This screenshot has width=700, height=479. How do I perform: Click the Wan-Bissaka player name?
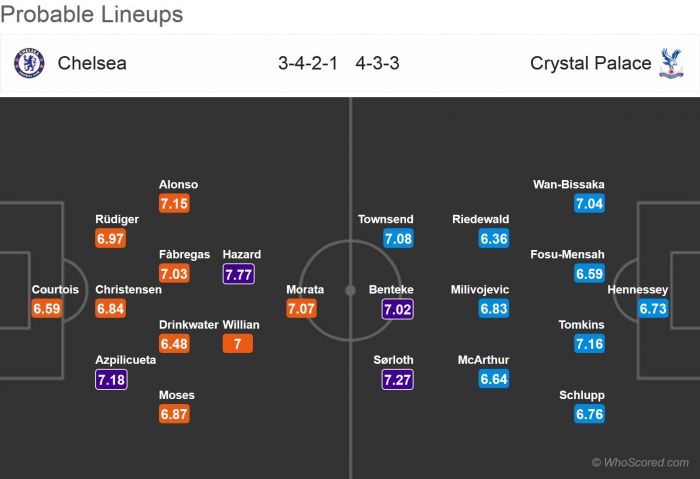(x=570, y=185)
